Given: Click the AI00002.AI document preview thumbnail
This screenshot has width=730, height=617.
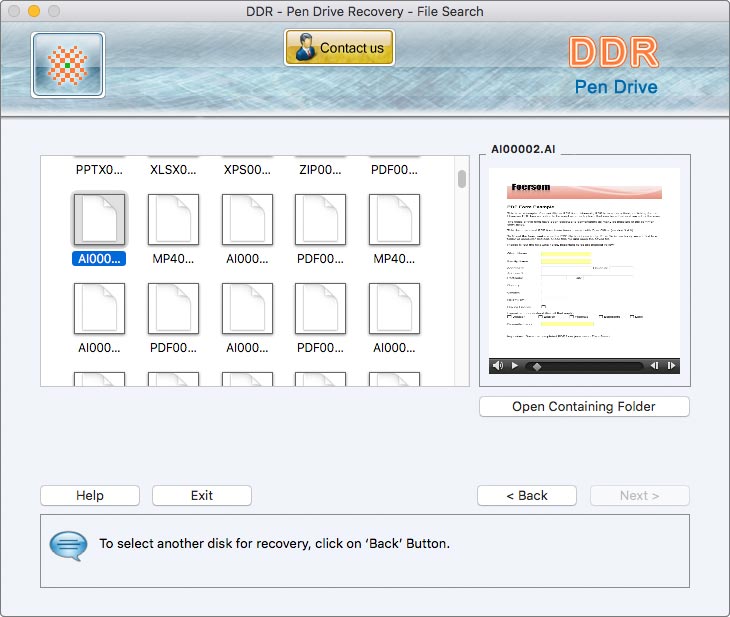Looking at the screenshot, I should tap(584, 263).
